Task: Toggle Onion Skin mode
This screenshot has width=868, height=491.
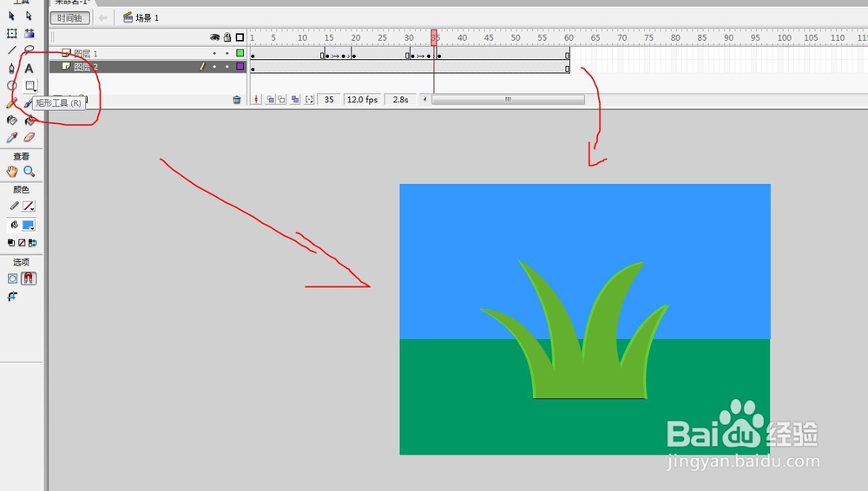Action: click(x=270, y=100)
